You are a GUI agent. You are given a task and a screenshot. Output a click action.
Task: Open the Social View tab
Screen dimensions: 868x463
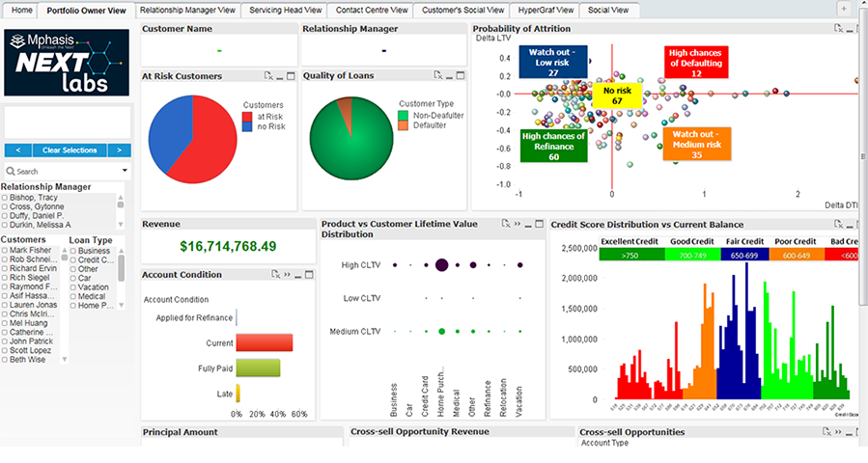pyautogui.click(x=608, y=10)
